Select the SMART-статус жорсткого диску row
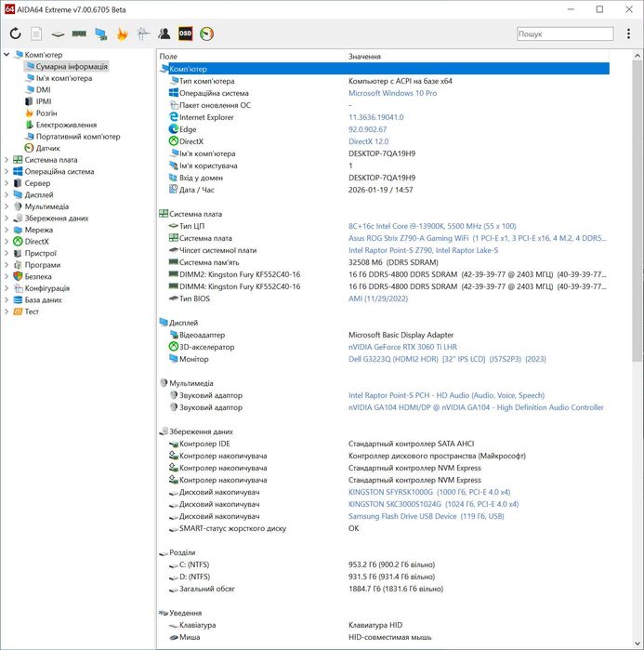Screen dimensions: 644x650 point(384,528)
